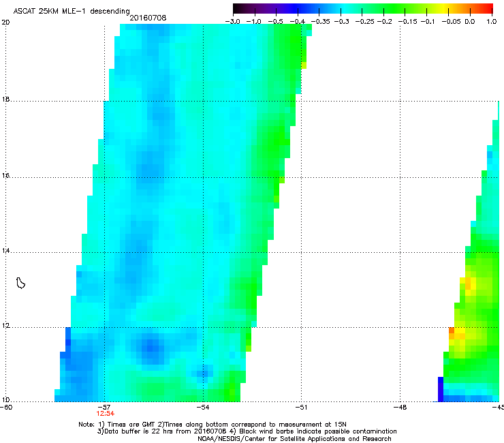Click the latitude label 10
The image size is (504, 443).
pos(5,400)
